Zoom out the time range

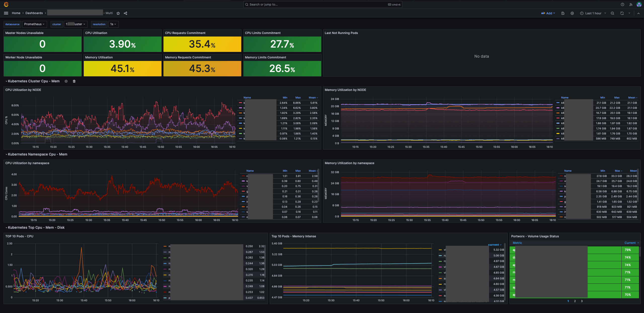point(612,13)
